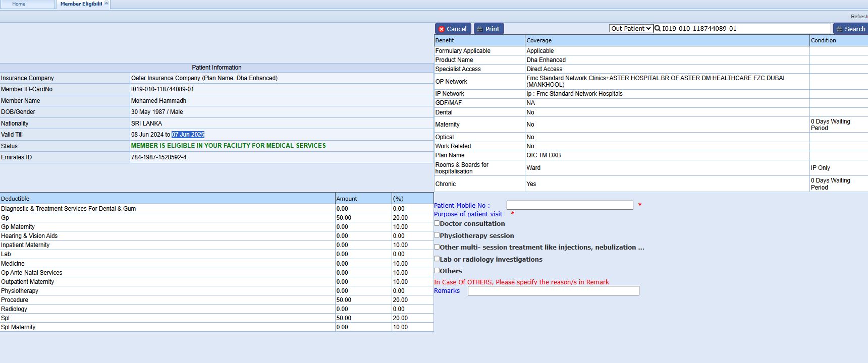Check Lab or radiology investigations
868x363 pixels.
pyautogui.click(x=437, y=259)
